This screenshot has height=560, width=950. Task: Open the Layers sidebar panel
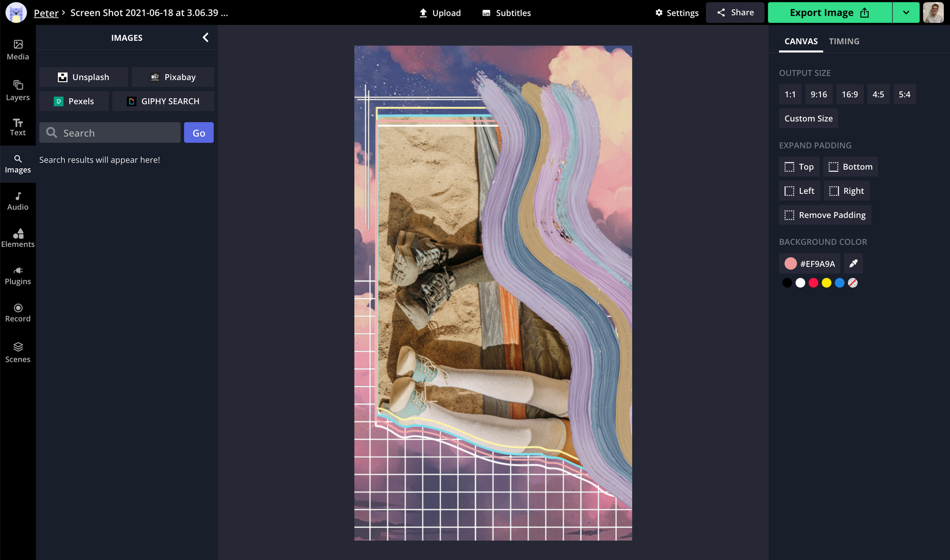point(18,90)
